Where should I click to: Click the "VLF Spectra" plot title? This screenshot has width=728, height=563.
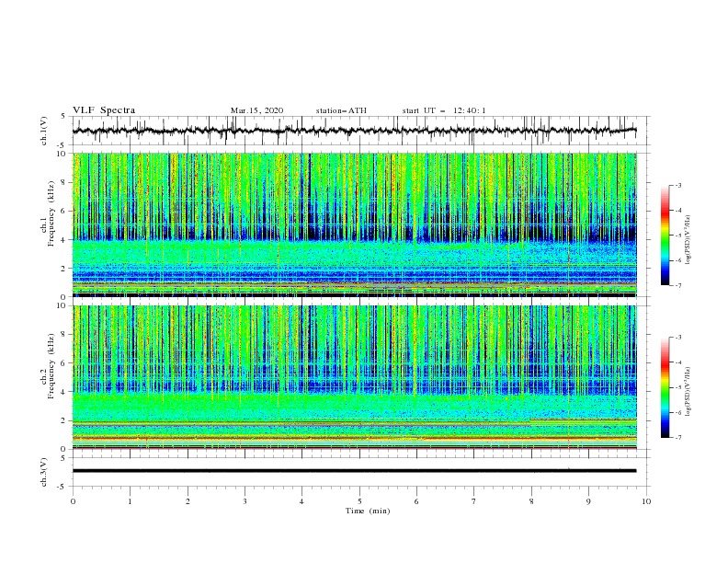pyautogui.click(x=104, y=110)
